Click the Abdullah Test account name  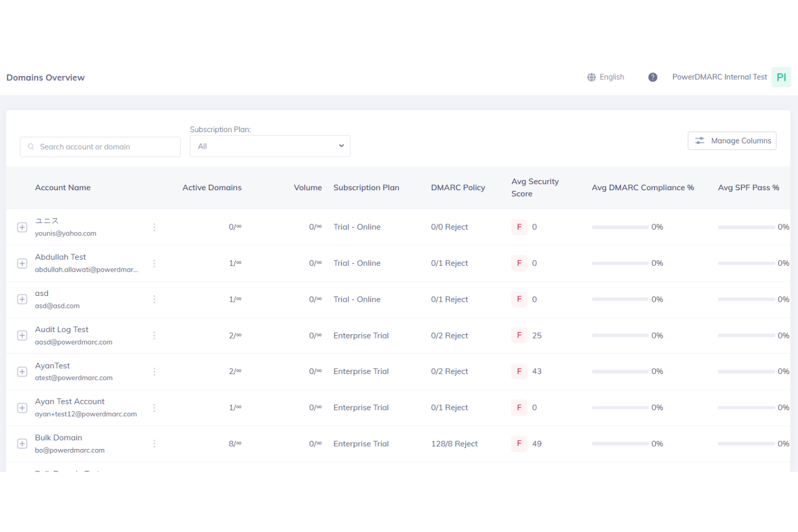click(x=60, y=257)
